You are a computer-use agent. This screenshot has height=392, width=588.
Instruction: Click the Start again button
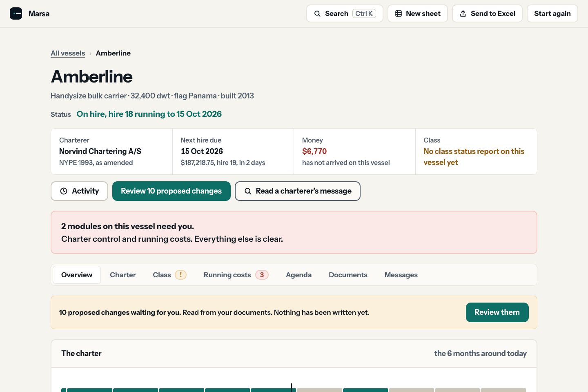coord(552,13)
